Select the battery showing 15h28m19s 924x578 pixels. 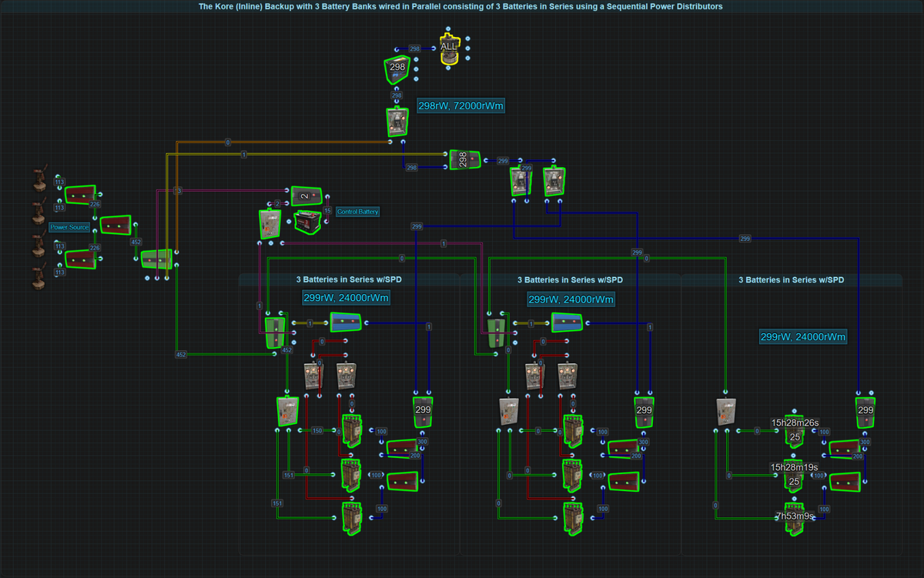(795, 476)
